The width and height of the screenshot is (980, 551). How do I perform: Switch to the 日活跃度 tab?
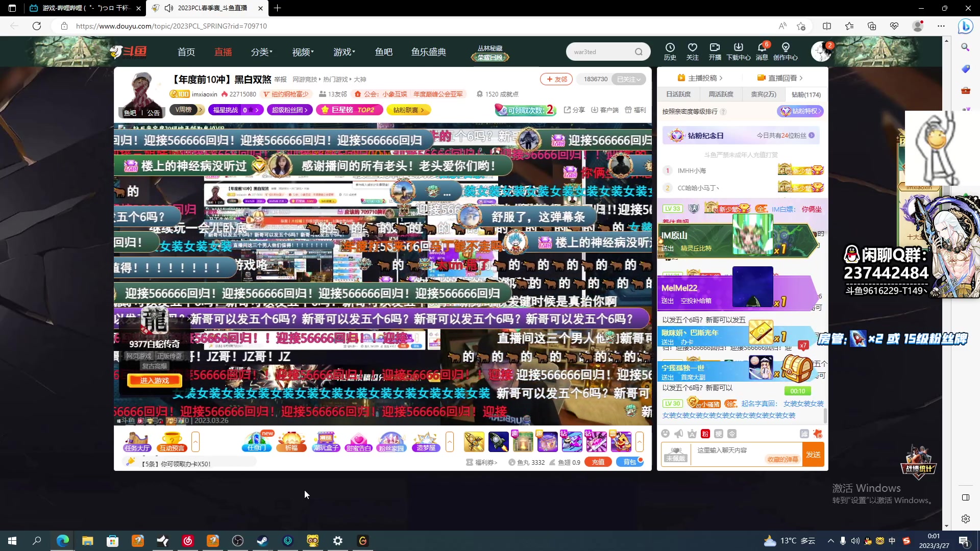[x=678, y=94]
